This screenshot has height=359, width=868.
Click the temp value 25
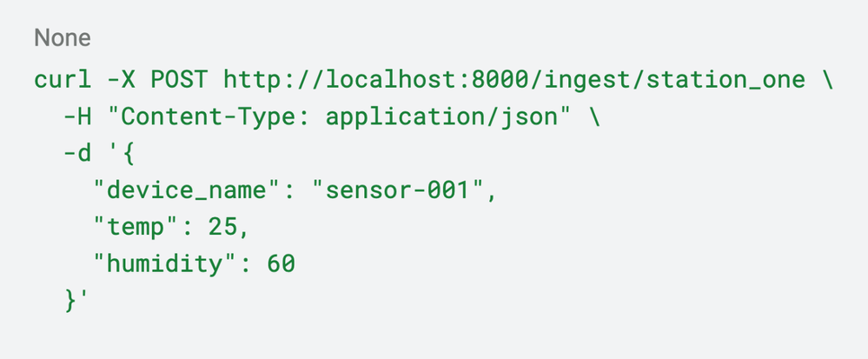pos(223,227)
